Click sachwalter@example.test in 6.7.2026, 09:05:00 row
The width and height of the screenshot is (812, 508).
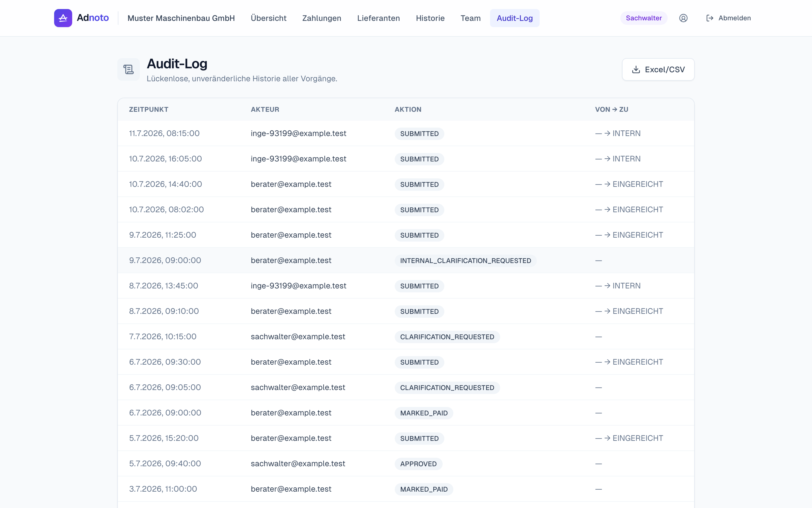298,387
